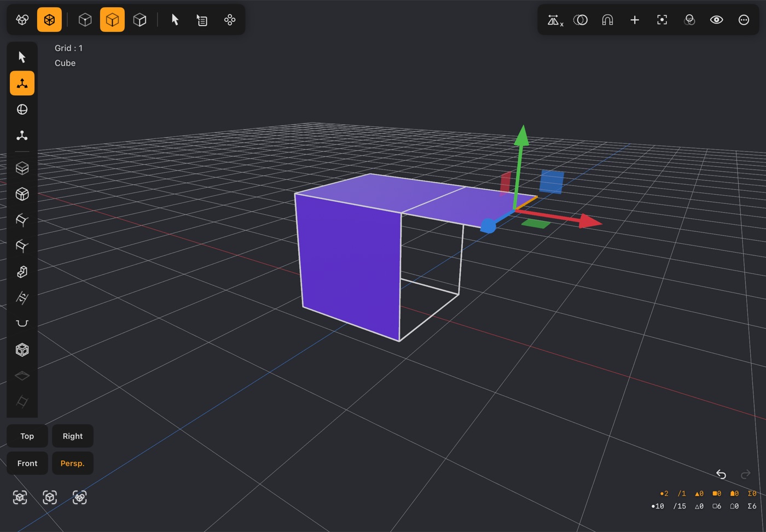Click the plus add icon
This screenshot has height=532, width=766.
point(635,20)
